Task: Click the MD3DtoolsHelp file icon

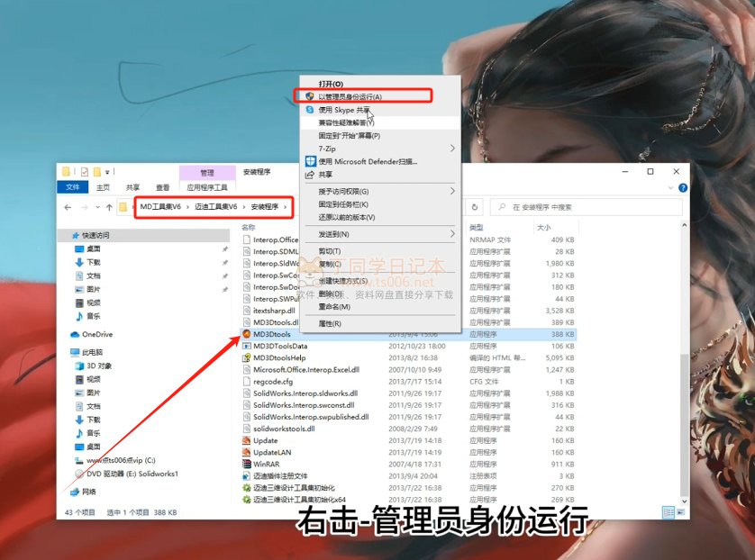Action: click(247, 357)
